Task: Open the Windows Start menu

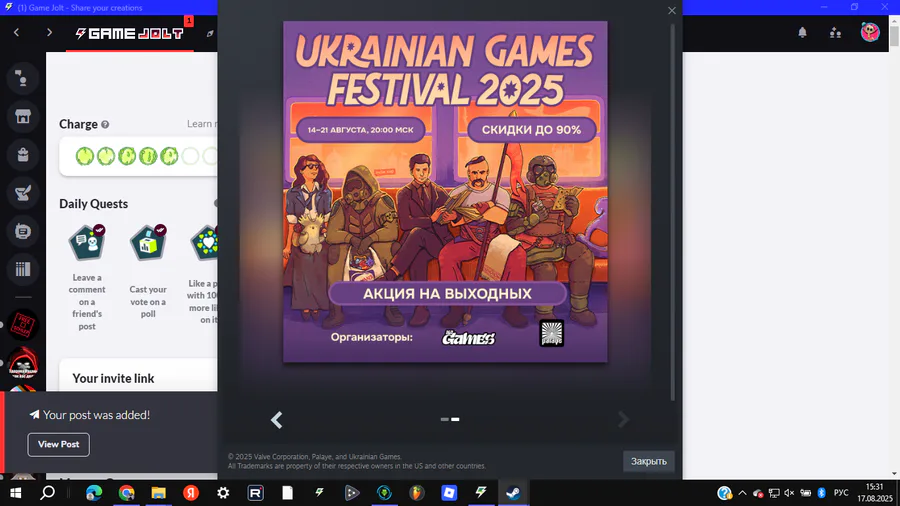Action: point(15,493)
